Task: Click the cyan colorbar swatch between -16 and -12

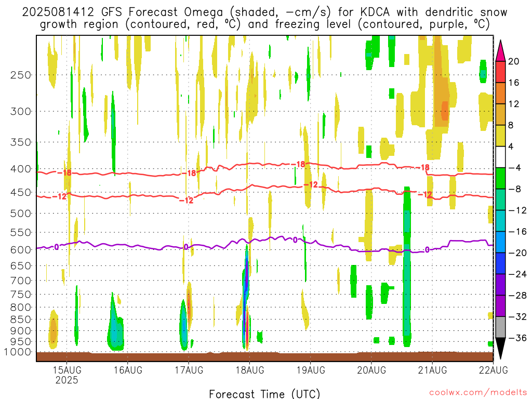Action: (x=500, y=221)
